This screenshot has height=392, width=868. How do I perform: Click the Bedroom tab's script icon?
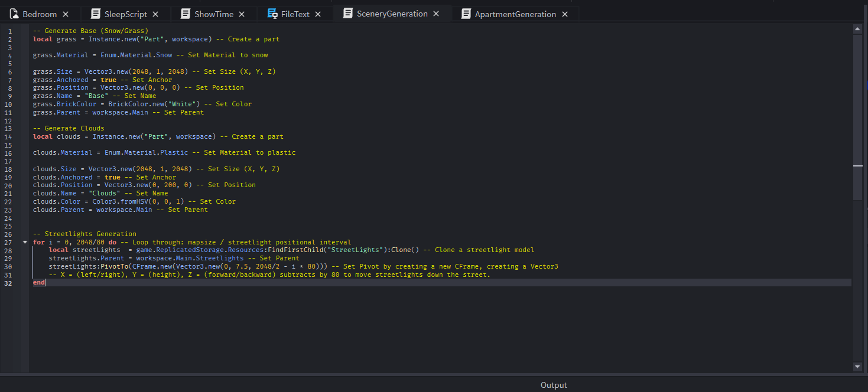(14, 14)
